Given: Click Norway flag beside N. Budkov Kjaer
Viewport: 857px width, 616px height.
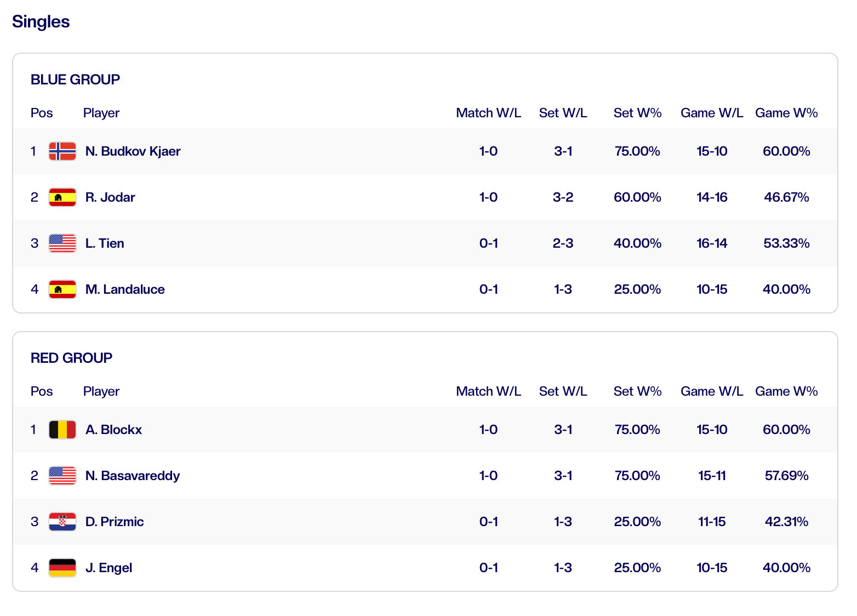Looking at the screenshot, I should pyautogui.click(x=62, y=151).
